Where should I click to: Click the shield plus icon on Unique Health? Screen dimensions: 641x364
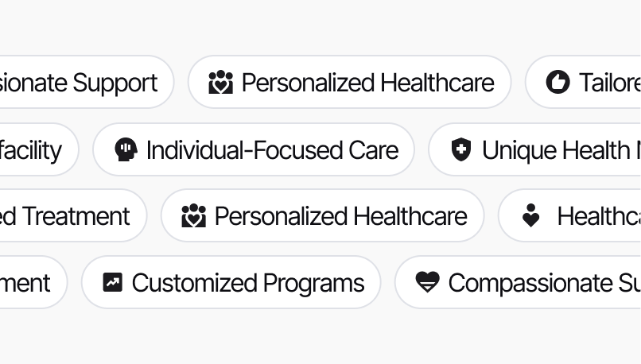pyautogui.click(x=460, y=149)
